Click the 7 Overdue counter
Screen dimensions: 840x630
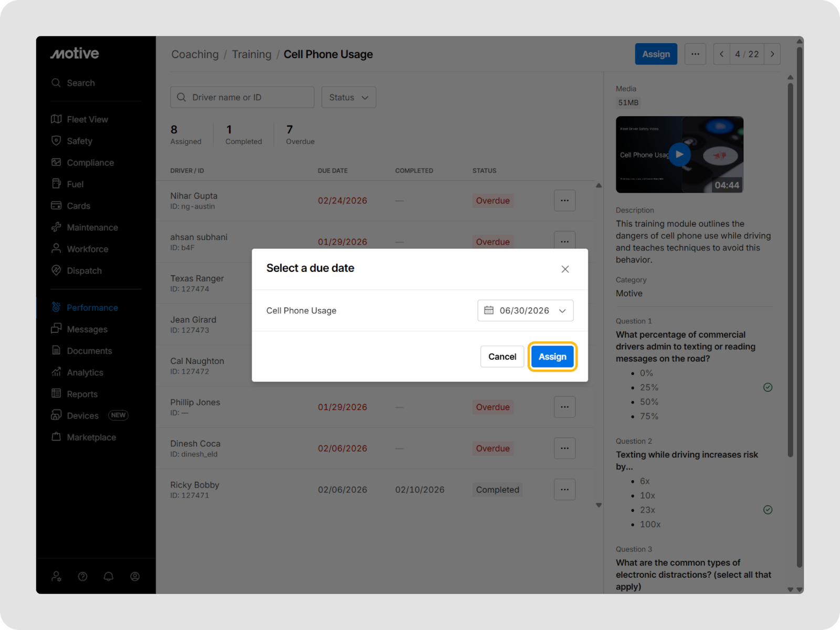coord(300,135)
